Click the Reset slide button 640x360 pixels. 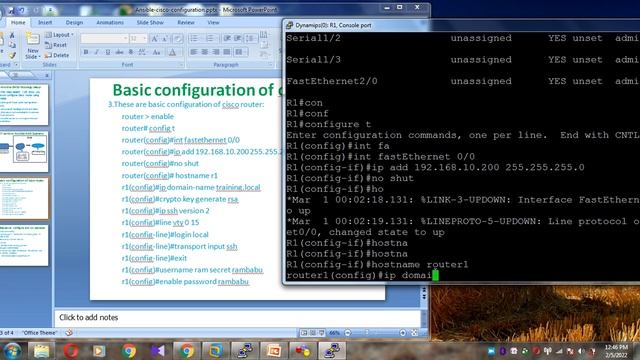pyautogui.click(x=56, y=45)
